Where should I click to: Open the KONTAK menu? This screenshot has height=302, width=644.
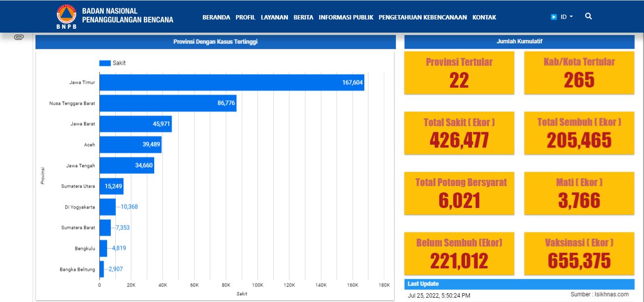pos(484,17)
